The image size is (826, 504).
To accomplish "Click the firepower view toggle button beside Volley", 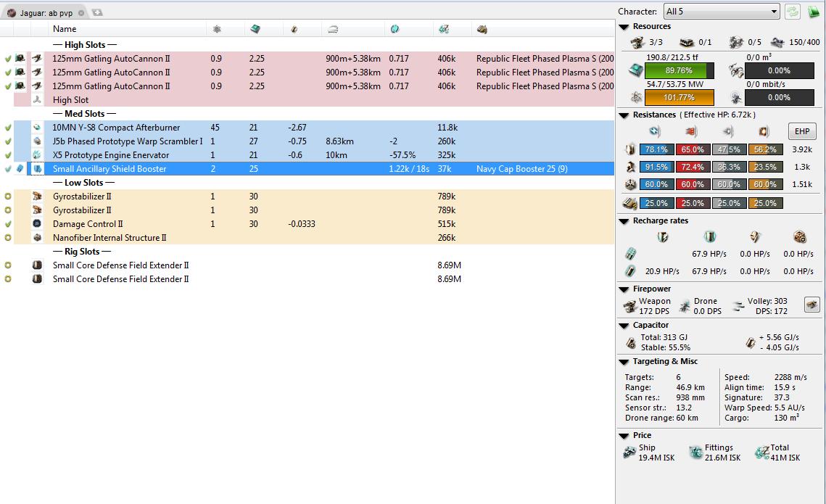I will pyautogui.click(x=811, y=305).
